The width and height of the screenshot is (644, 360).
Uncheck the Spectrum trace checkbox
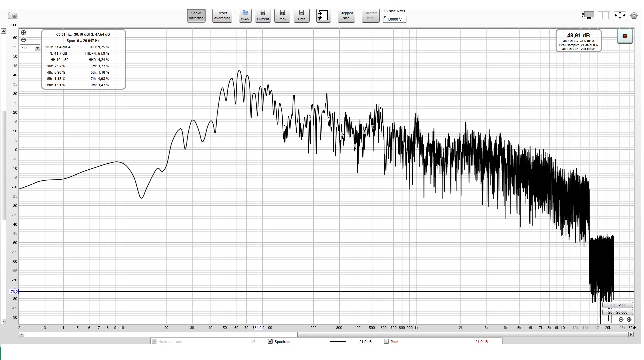tap(270, 342)
